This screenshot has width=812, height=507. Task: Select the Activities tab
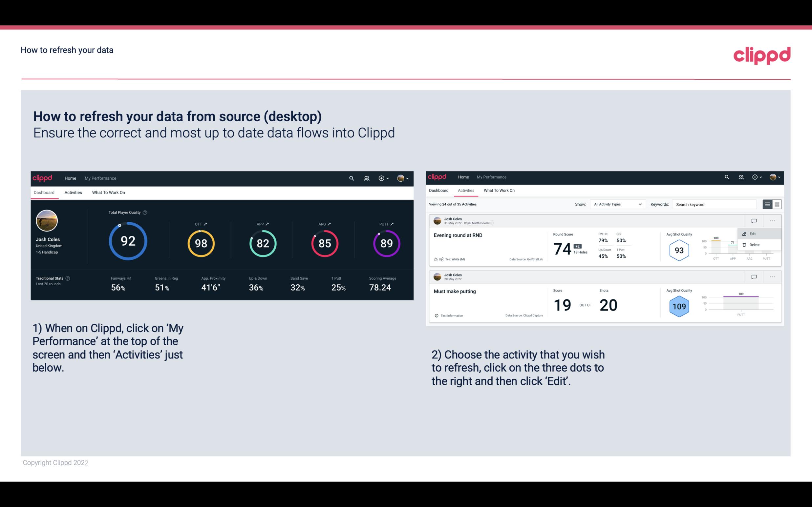click(x=73, y=192)
